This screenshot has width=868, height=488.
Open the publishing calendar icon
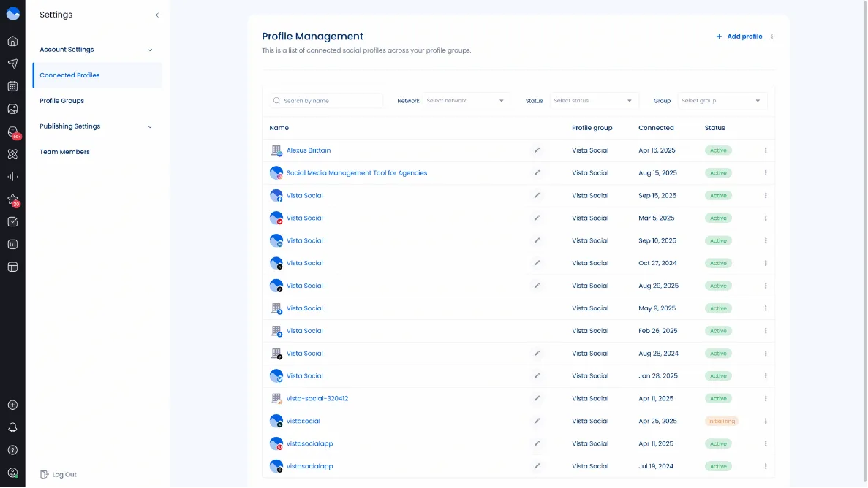click(x=12, y=85)
